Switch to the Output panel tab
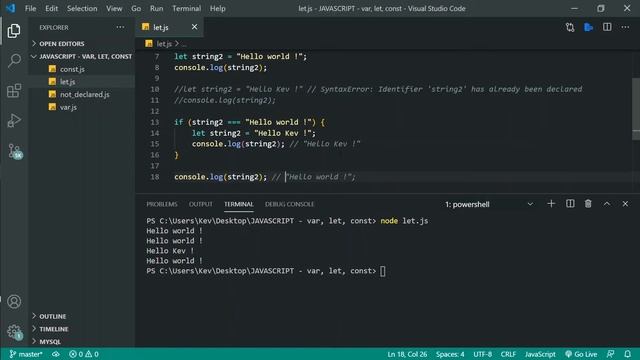 200,204
